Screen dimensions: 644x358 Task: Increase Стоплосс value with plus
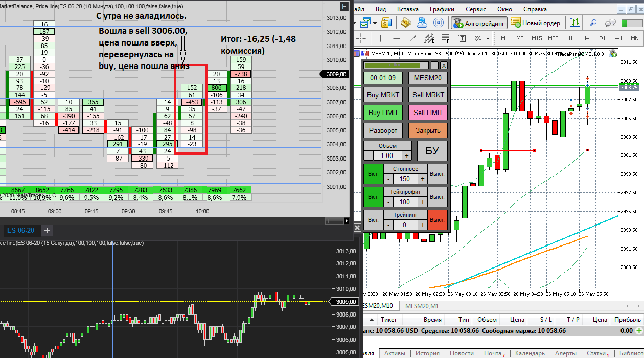tap(423, 179)
